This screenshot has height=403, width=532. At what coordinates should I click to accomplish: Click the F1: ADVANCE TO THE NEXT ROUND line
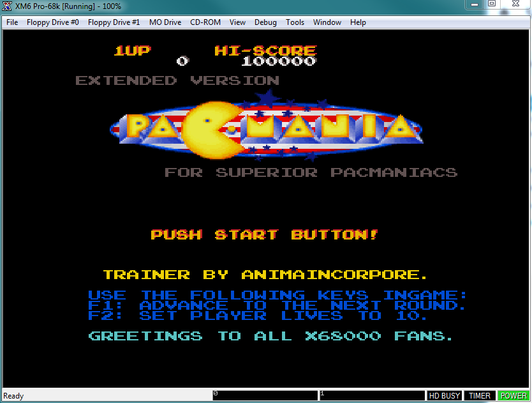click(x=276, y=305)
